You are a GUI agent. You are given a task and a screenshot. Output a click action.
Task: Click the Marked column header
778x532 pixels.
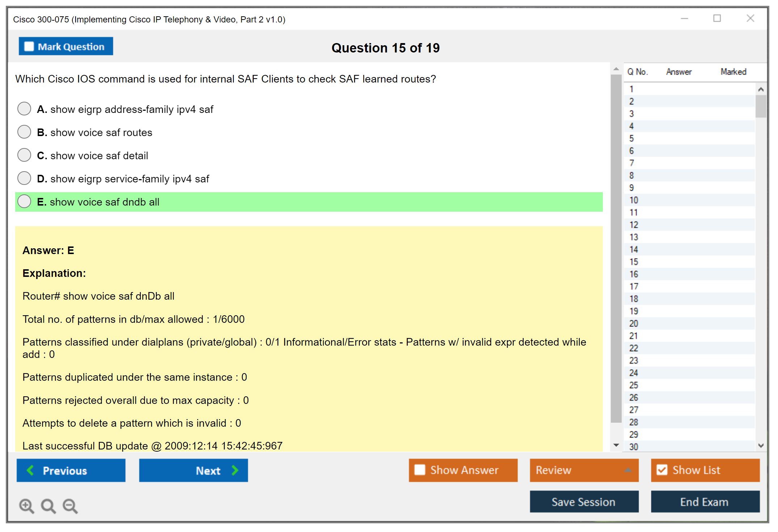733,72
